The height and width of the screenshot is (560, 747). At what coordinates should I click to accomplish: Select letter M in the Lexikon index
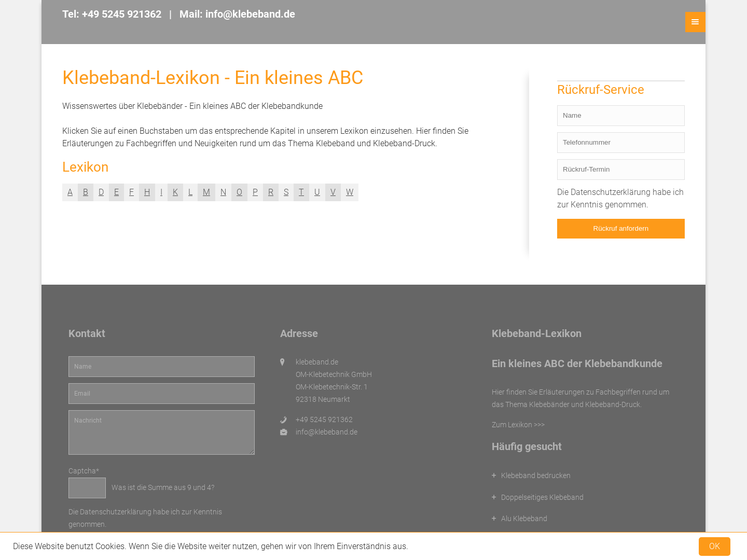coord(206,192)
